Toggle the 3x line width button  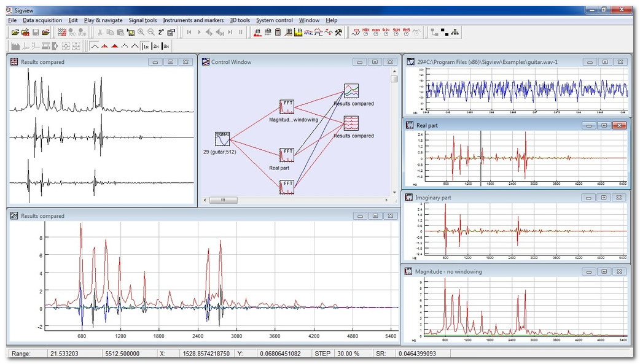point(166,46)
